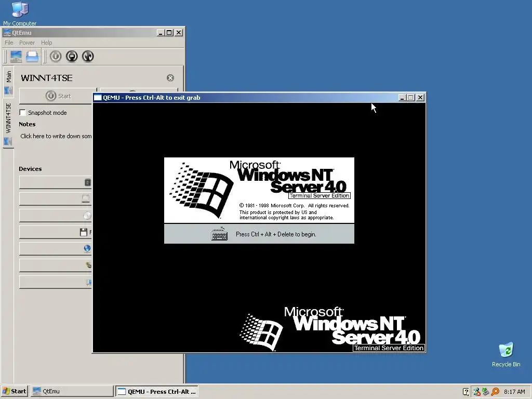Select the WINNT4TSE vertical tab
This screenshot has width=532, height=399.
[x=8, y=123]
